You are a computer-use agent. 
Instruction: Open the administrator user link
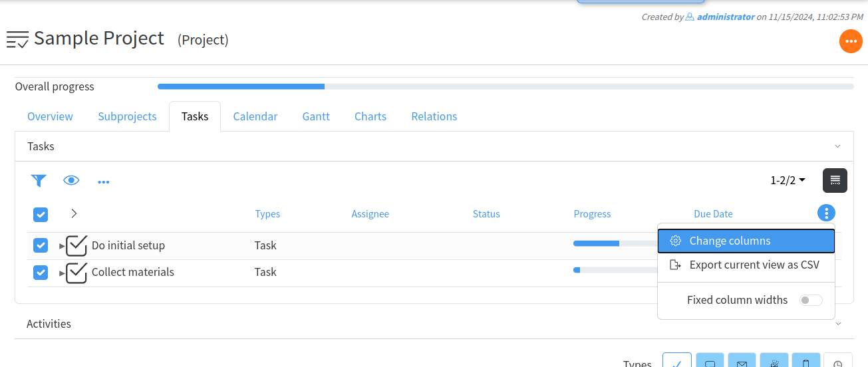[725, 17]
